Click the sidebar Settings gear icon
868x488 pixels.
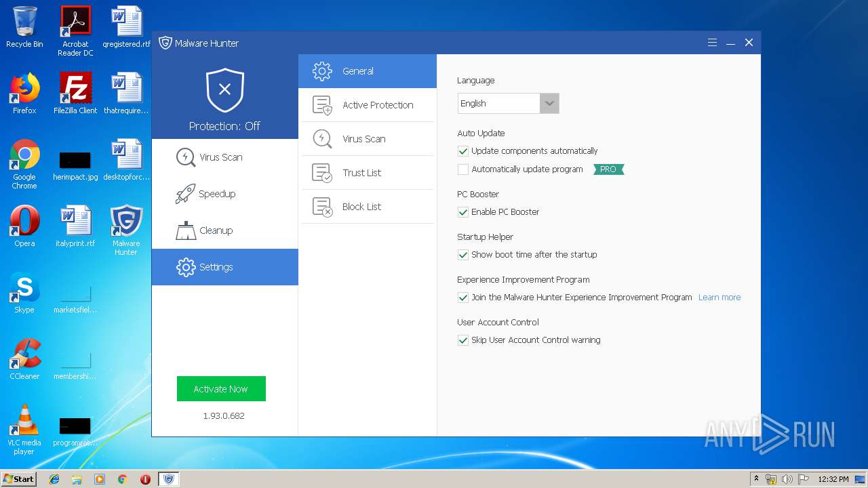pyautogui.click(x=186, y=267)
